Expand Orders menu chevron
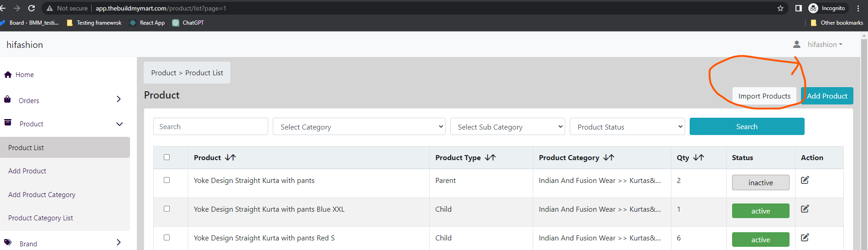868x250 pixels. (119, 99)
